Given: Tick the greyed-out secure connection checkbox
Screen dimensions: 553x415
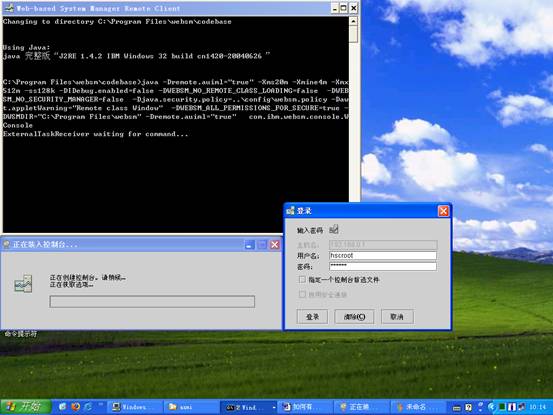Looking at the screenshot, I should point(302,294).
